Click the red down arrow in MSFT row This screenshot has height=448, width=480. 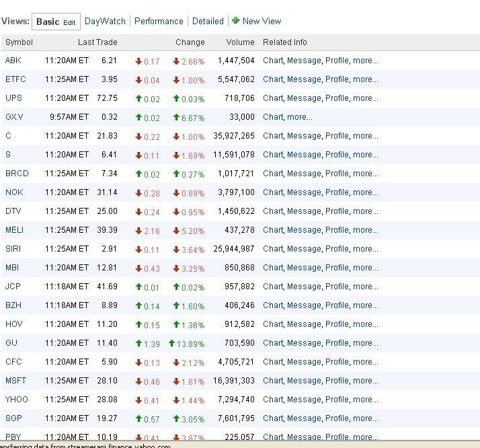[138, 381]
